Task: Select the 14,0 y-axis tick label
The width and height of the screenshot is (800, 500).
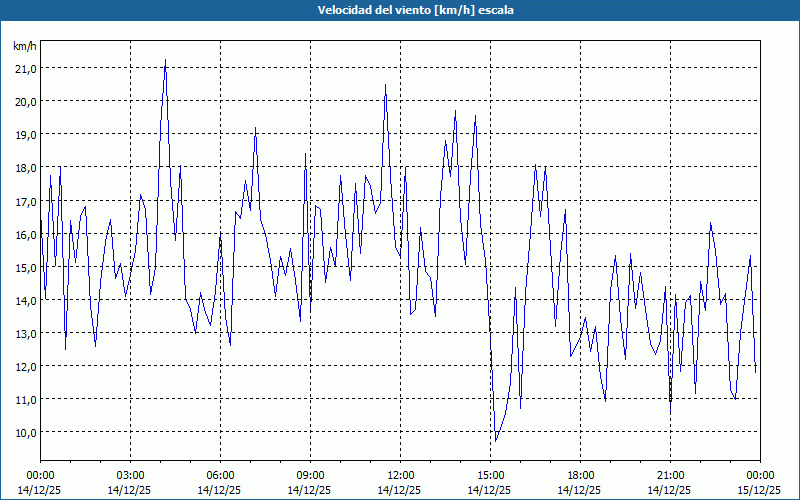Action: click(x=25, y=300)
